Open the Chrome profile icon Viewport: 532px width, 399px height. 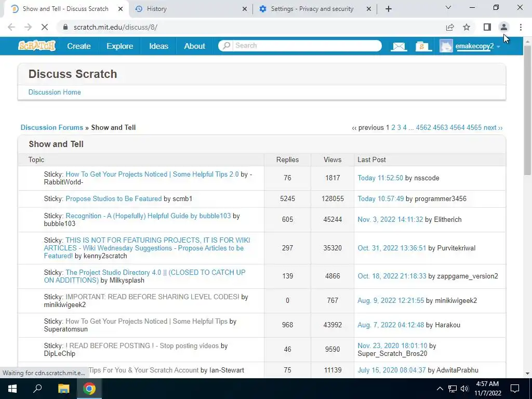coord(504,27)
